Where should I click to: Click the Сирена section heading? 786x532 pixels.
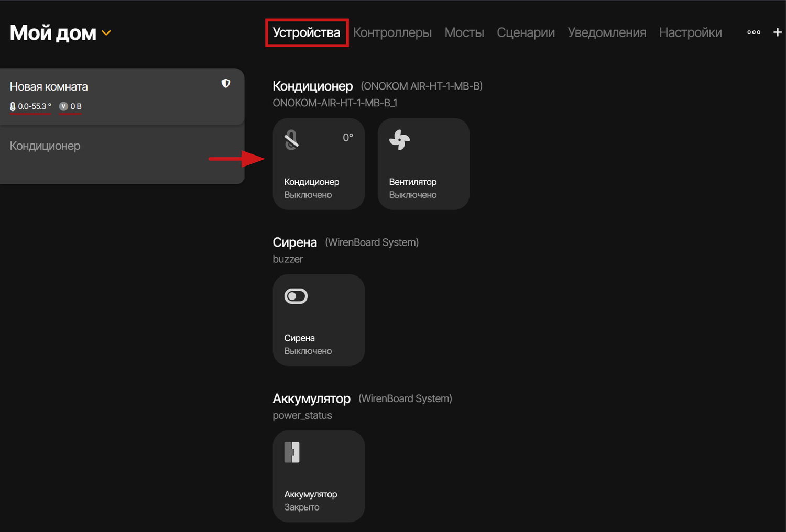point(294,242)
